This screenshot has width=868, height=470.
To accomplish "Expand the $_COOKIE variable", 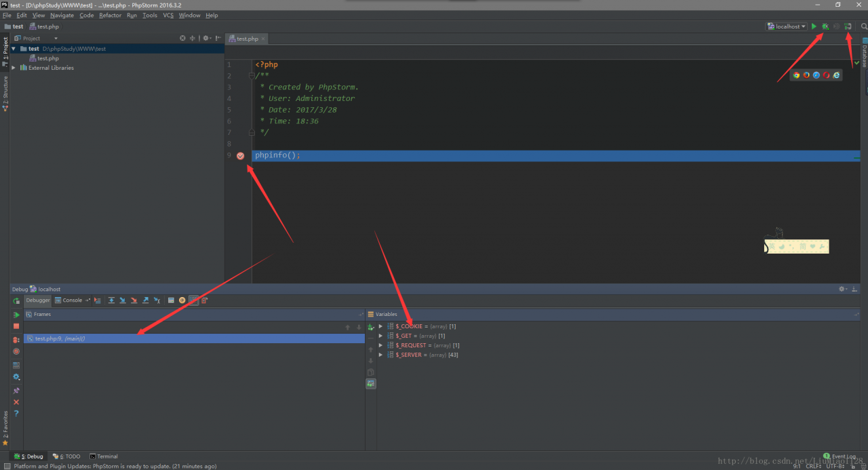I will pos(381,326).
